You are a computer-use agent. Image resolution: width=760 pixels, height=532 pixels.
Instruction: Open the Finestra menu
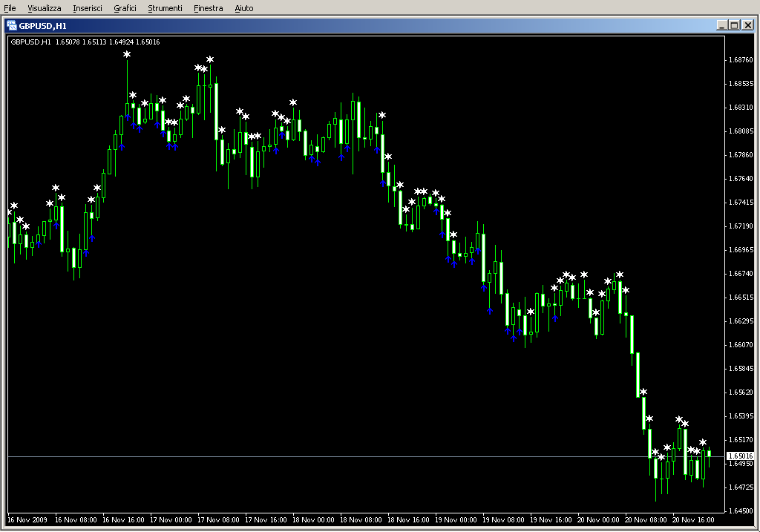[208, 8]
